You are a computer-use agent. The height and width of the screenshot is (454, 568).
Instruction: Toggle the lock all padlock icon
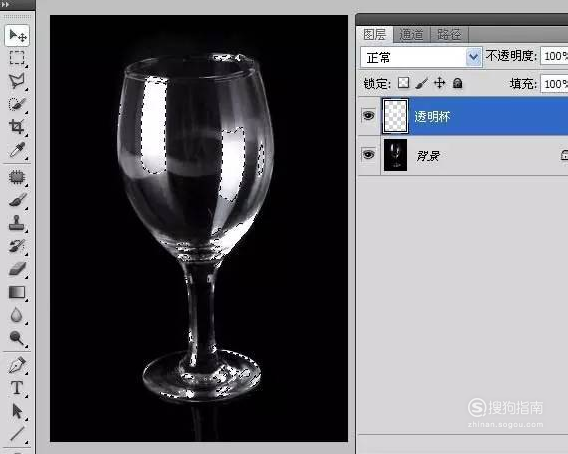click(458, 83)
